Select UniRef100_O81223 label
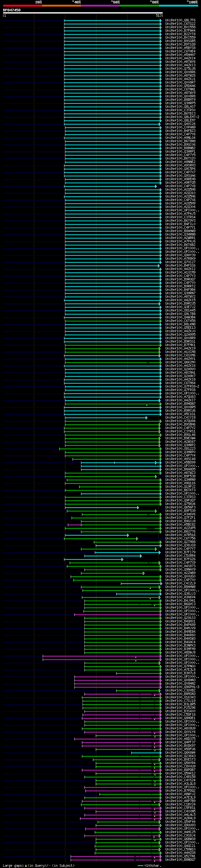The image size is (201, 868). point(180,448)
